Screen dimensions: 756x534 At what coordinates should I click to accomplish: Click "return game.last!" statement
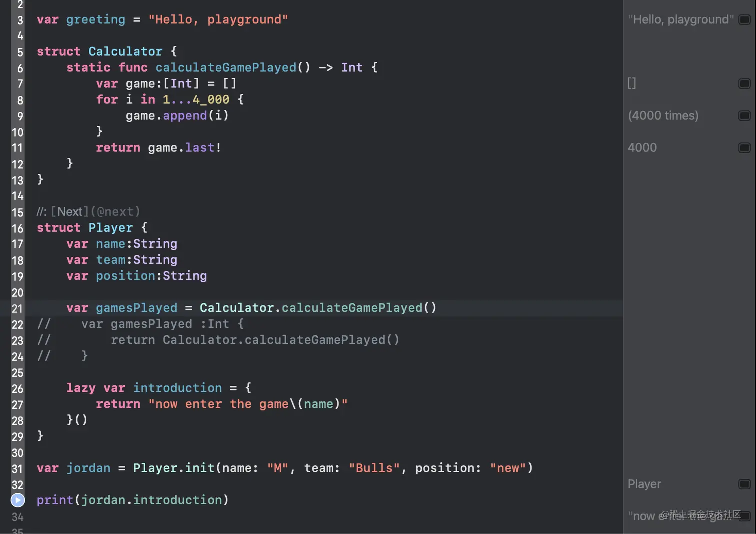pos(159,147)
